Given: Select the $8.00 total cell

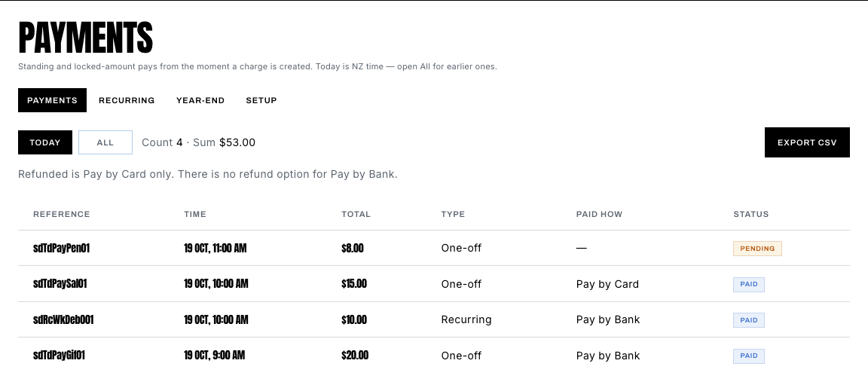Looking at the screenshot, I should pyautogui.click(x=353, y=248).
